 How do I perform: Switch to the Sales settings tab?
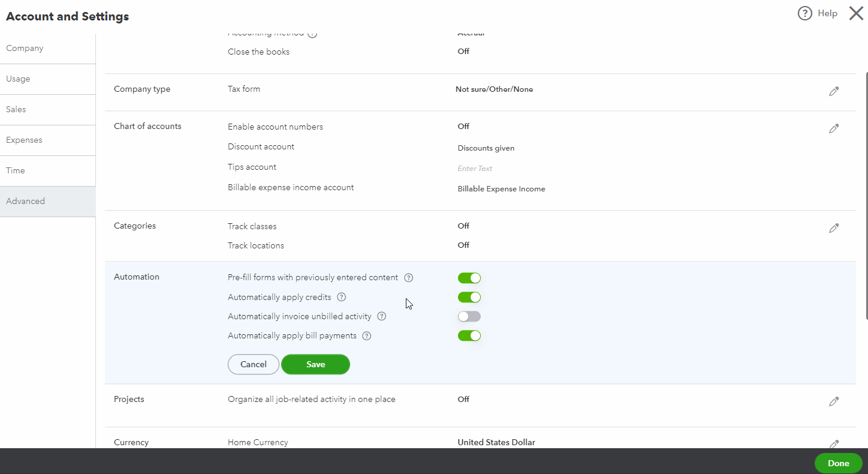tap(16, 109)
